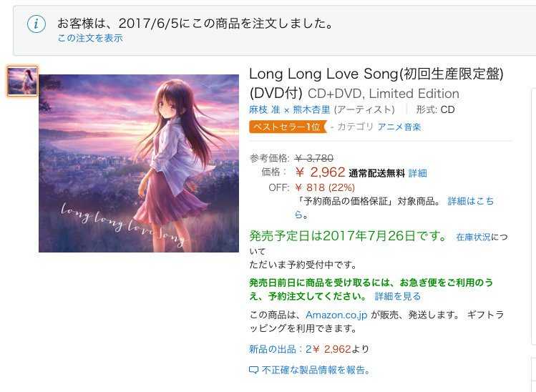
Task: Select the small album cover thumbnail
Action: click(23, 82)
